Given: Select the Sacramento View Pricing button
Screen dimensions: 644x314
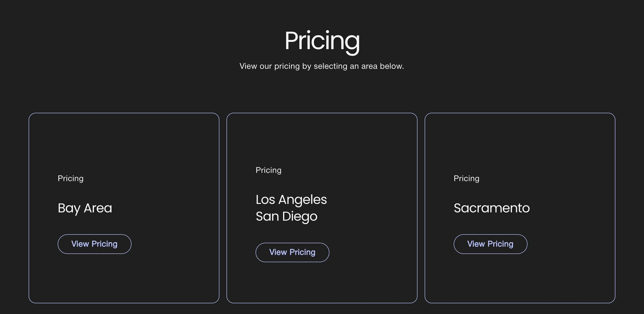Looking at the screenshot, I should pos(490,244).
